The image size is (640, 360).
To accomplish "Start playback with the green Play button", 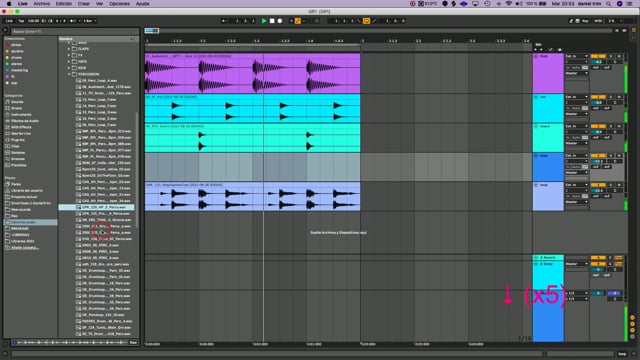I will tap(264, 21).
